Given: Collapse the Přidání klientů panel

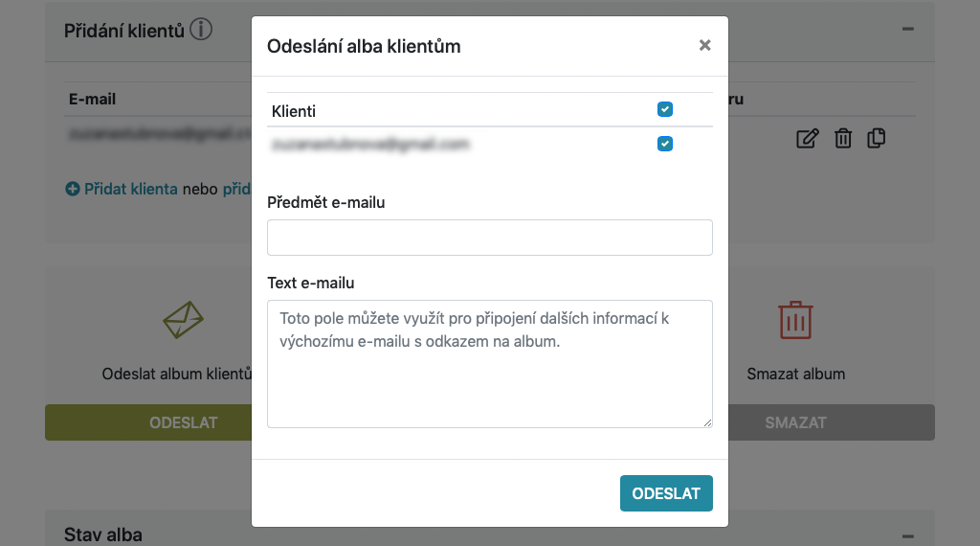Looking at the screenshot, I should click(908, 29).
